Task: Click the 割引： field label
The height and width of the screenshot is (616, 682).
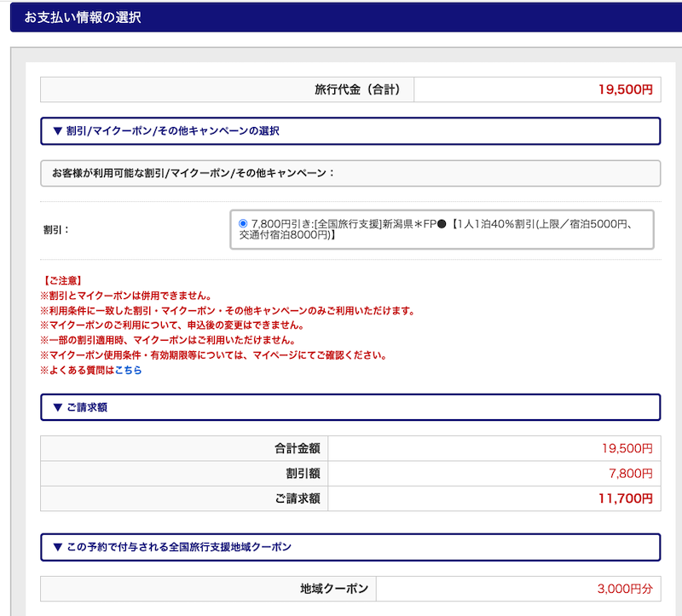Action: (56, 230)
